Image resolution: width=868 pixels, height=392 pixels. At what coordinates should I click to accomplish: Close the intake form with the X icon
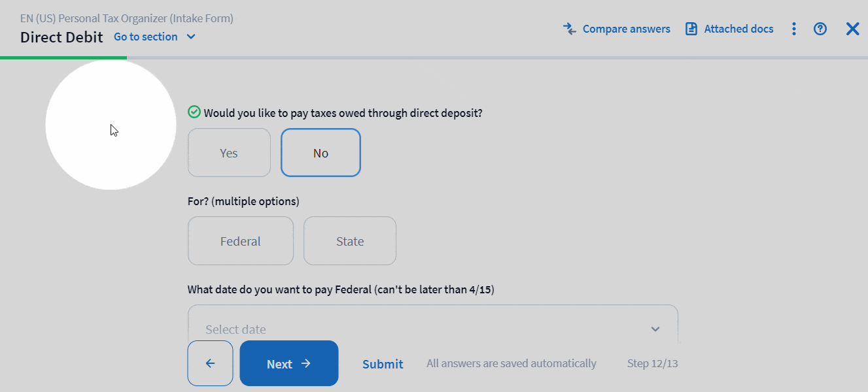pos(852,29)
